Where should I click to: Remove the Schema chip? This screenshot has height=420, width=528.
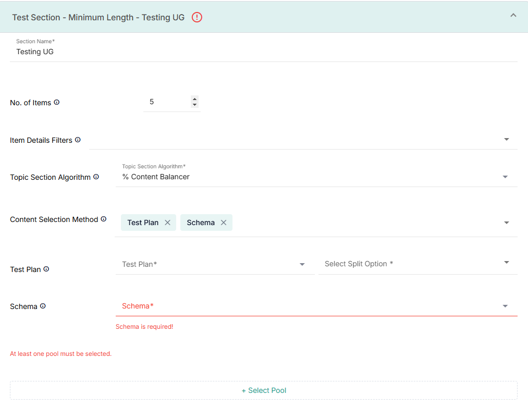click(224, 223)
